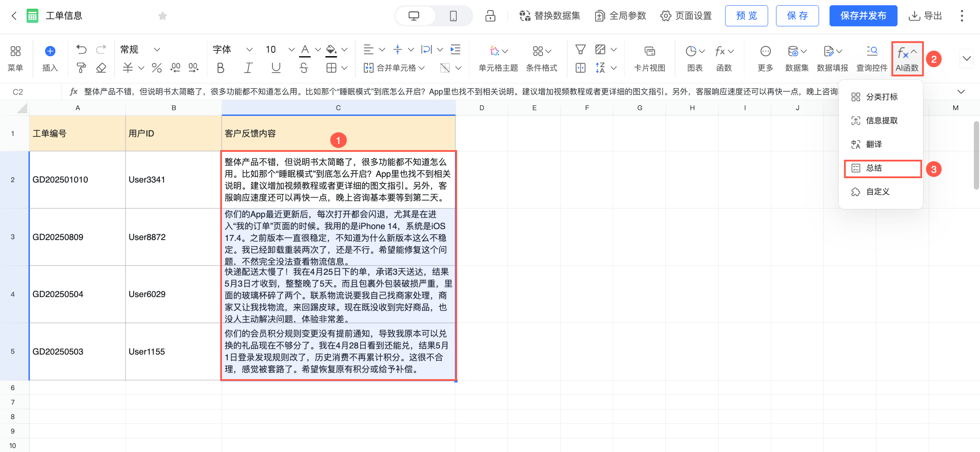Click the lock icon in the header

[490, 16]
